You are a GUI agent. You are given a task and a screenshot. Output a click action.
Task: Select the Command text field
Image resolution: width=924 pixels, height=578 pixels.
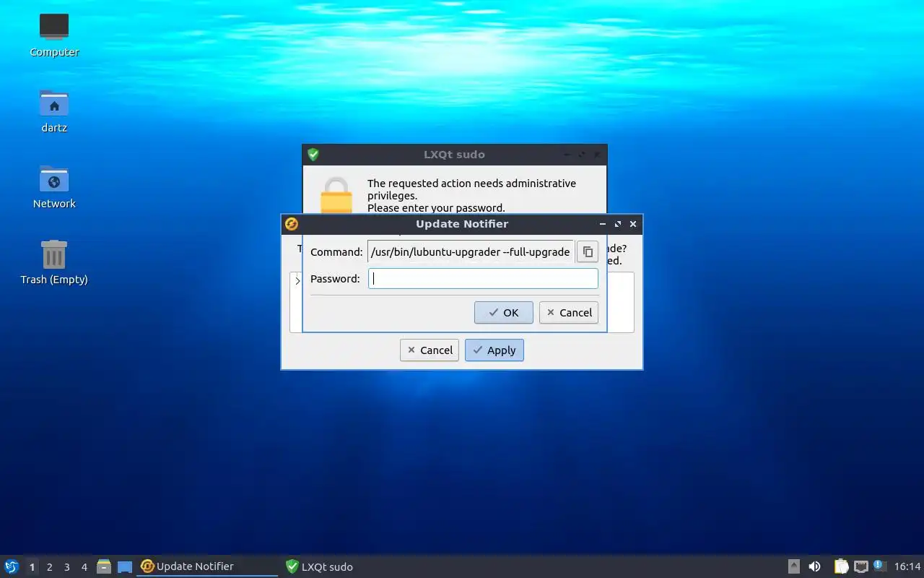pyautogui.click(x=471, y=251)
